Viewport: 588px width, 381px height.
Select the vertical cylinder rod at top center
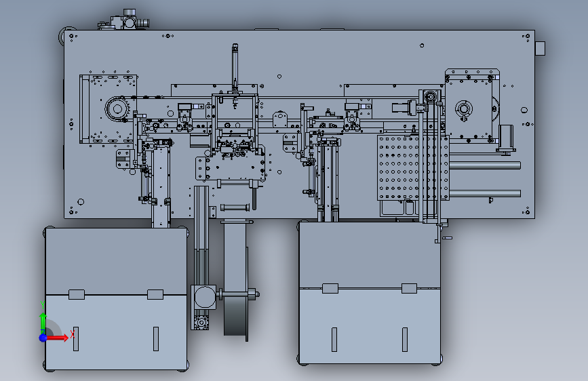[235, 68]
